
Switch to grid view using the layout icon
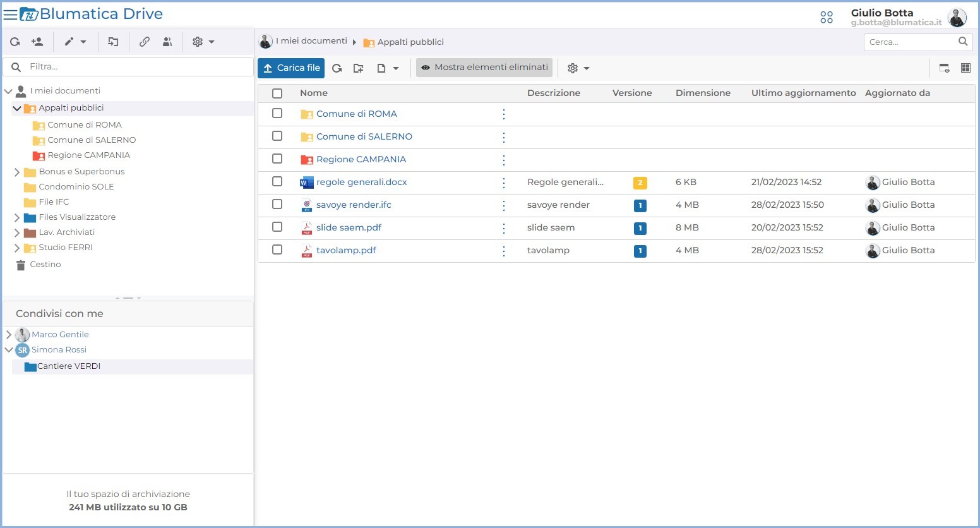pyautogui.click(x=965, y=68)
